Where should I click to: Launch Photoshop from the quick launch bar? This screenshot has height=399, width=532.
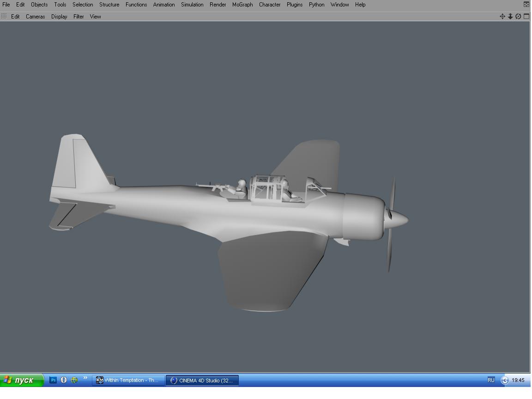[53, 380]
